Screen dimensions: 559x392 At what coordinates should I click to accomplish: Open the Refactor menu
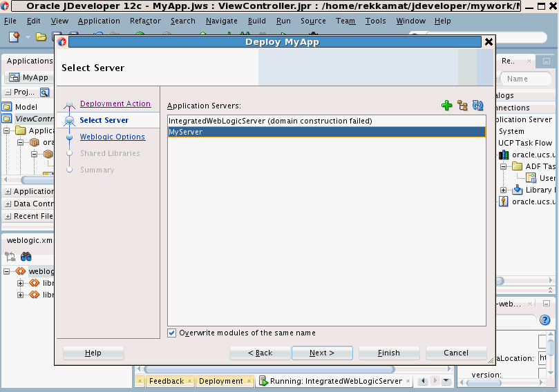[x=145, y=21]
